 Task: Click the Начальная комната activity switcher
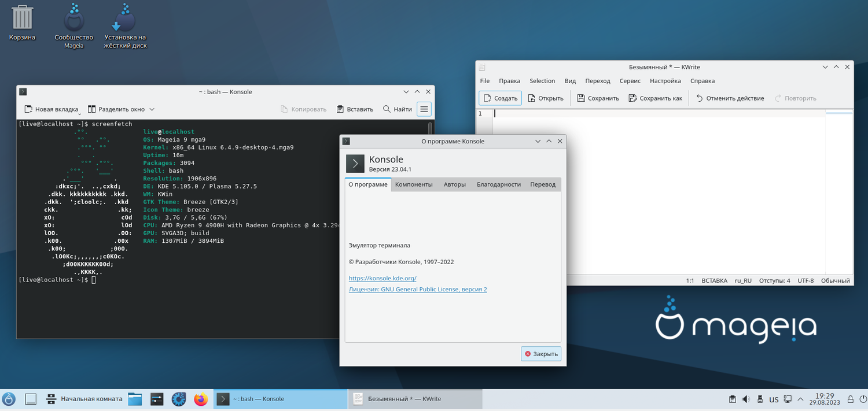[84, 399]
